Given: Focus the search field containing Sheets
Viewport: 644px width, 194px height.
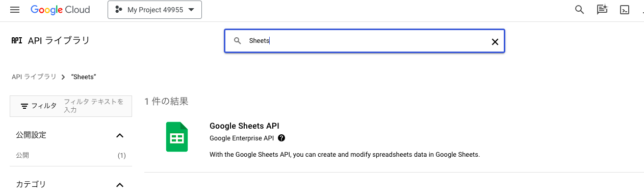Looking at the screenshot, I should [365, 41].
